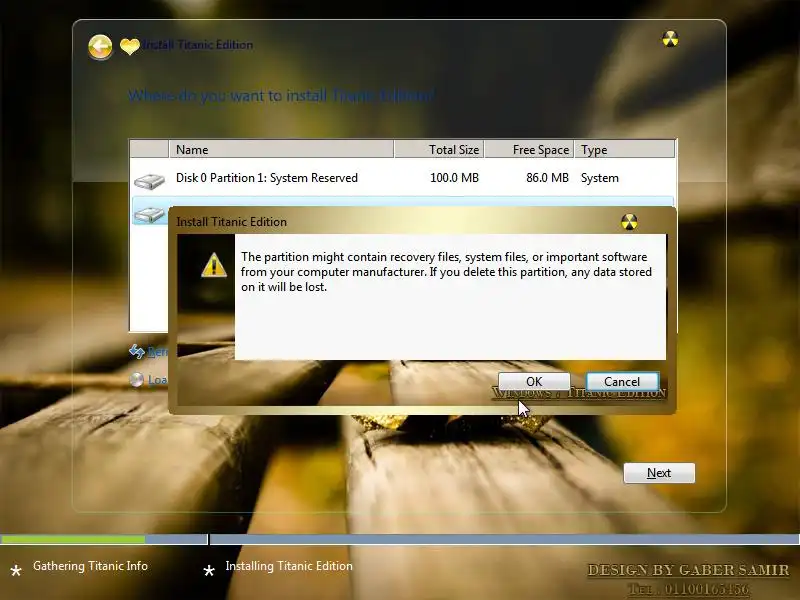This screenshot has height=600, width=800.
Task: Select Disk 0 Partition 1: System Reserved
Action: click(x=403, y=178)
